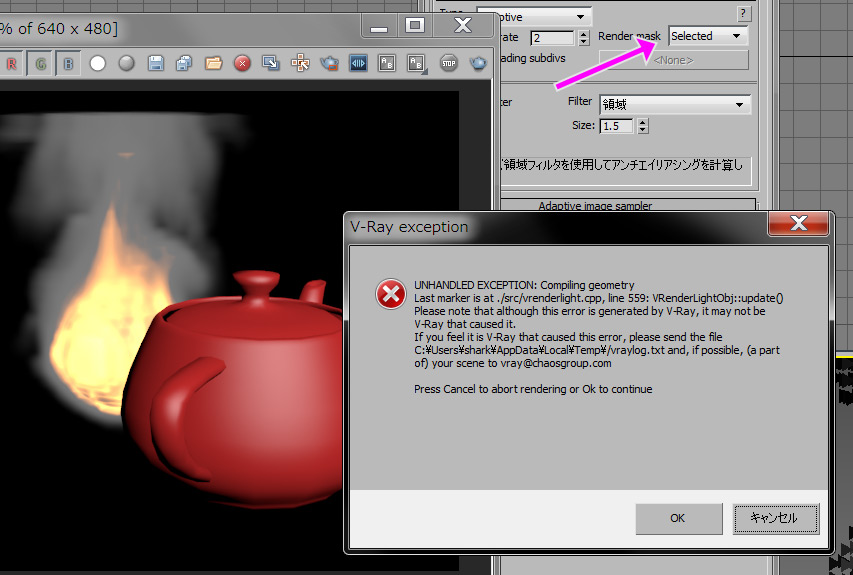Activate track mouse while rendering icon
853x575 pixels.
pos(300,63)
